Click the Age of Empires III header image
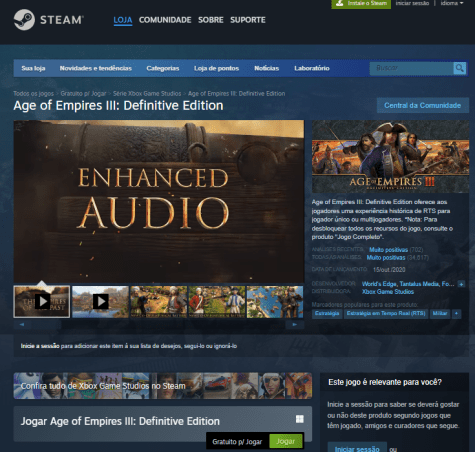Screen dimensions: 475x452 [x=390, y=156]
